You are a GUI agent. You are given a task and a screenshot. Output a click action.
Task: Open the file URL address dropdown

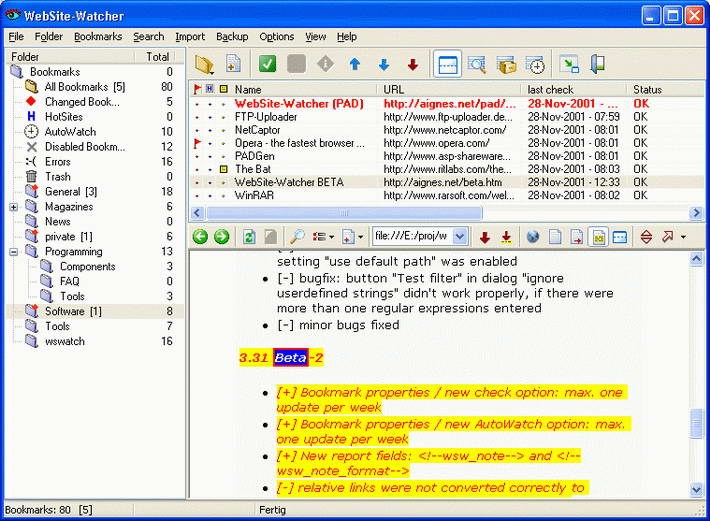(459, 237)
